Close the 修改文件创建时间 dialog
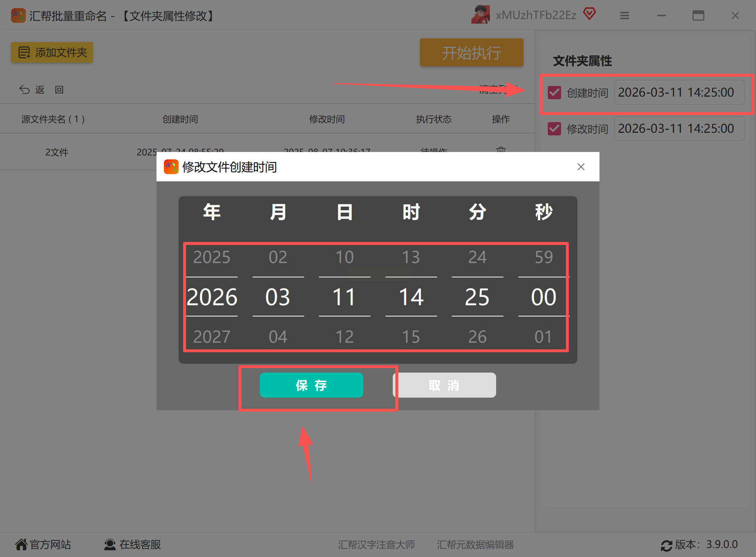The width and height of the screenshot is (756, 557). (x=581, y=167)
